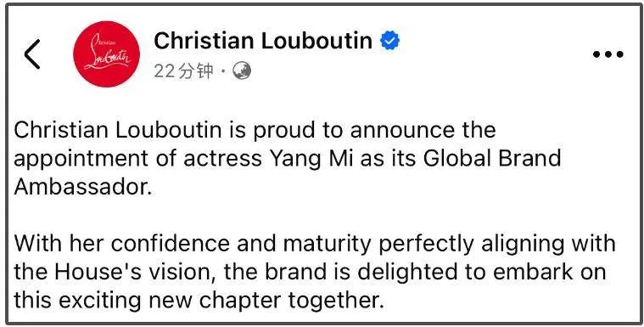Image resolution: width=644 pixels, height=327 pixels.
Task: Open the Christian Louboutin red logo avatar
Action: [106, 54]
